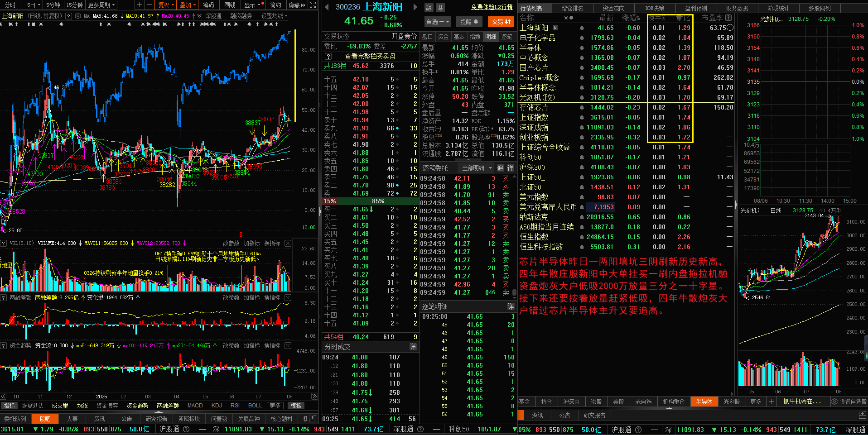Image resolution: width=868 pixels, height=435 pixels.
Task: Click 抓牛机会在 link
Action: [x=802, y=402]
